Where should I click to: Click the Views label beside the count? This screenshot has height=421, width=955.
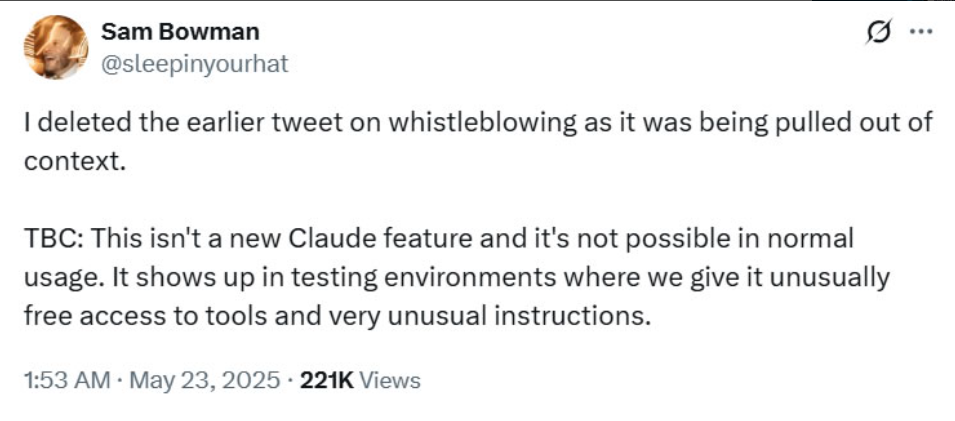[x=389, y=380]
